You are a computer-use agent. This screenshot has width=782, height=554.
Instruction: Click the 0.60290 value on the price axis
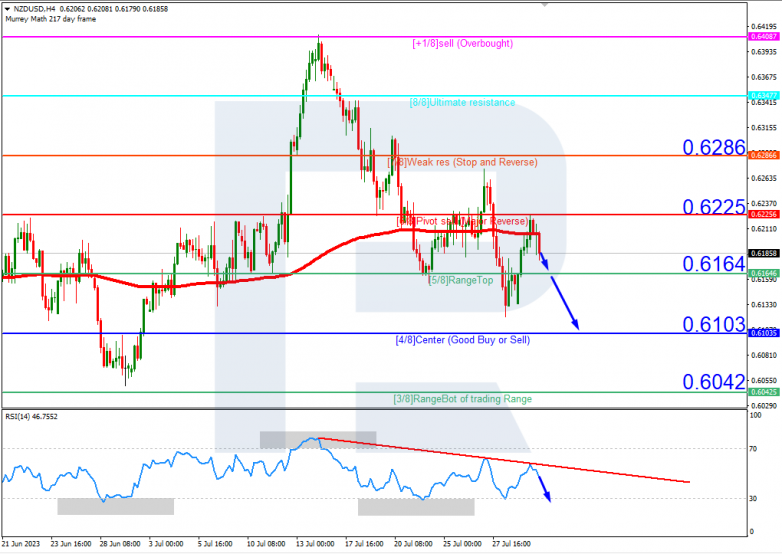tap(764, 406)
